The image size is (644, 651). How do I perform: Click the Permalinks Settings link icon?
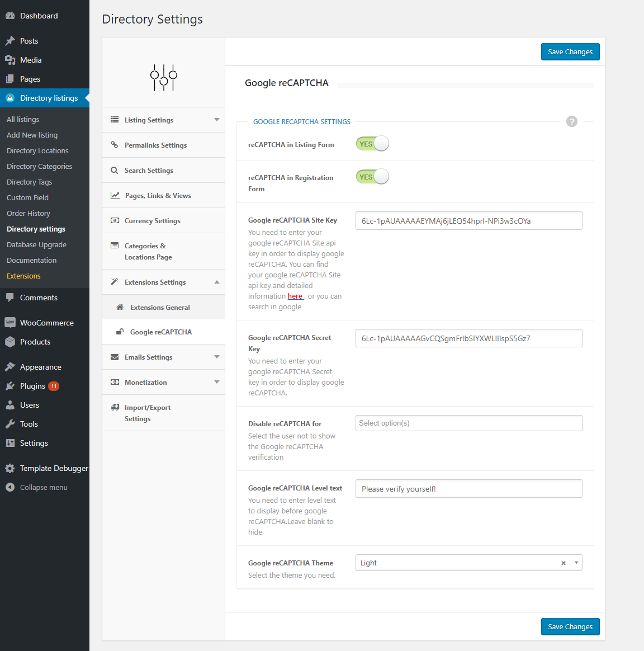(x=115, y=145)
